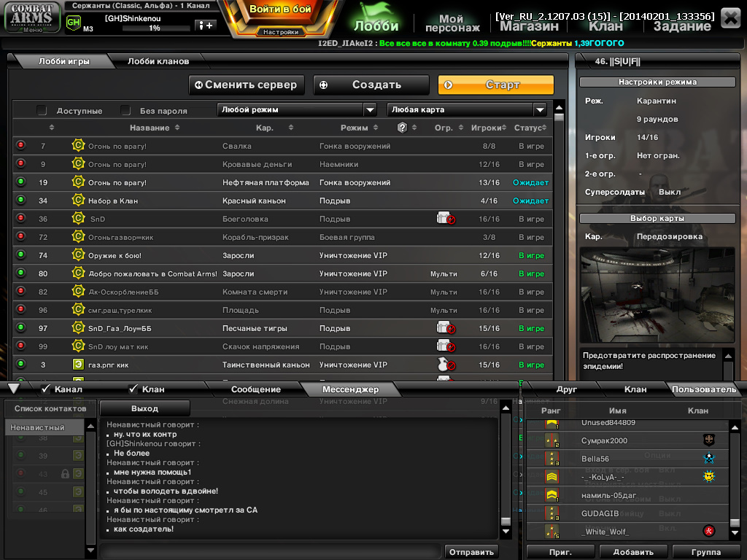This screenshot has height=560, width=747.
Task: Switch to the Пользователь list tab
Action: click(x=704, y=389)
